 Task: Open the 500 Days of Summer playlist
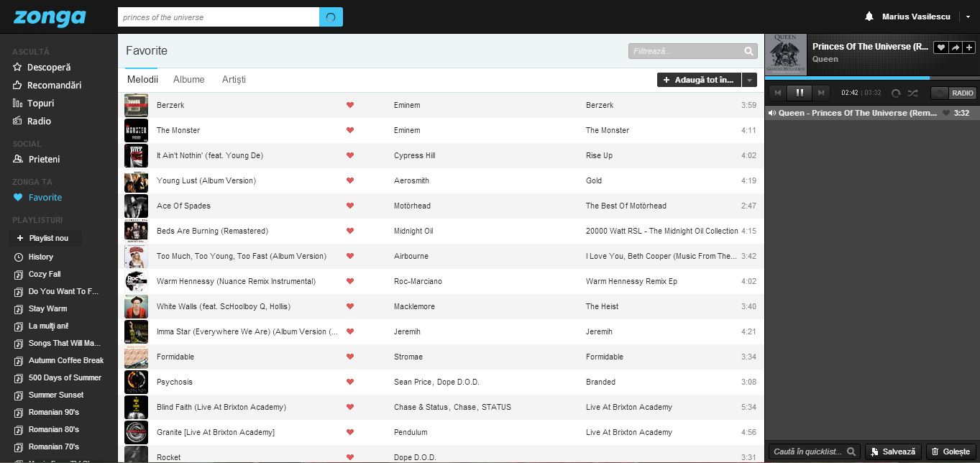(x=58, y=377)
